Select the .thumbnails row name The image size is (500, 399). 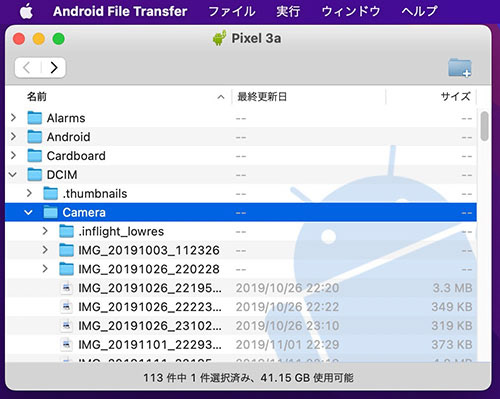point(95,194)
